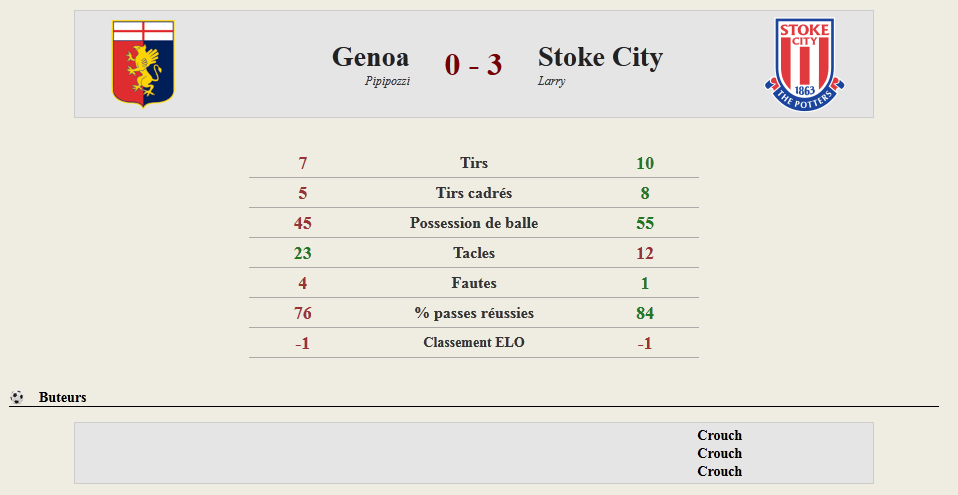Select the Tirs cadrés stat label
Viewport: 958px width, 495px height.
(x=474, y=192)
